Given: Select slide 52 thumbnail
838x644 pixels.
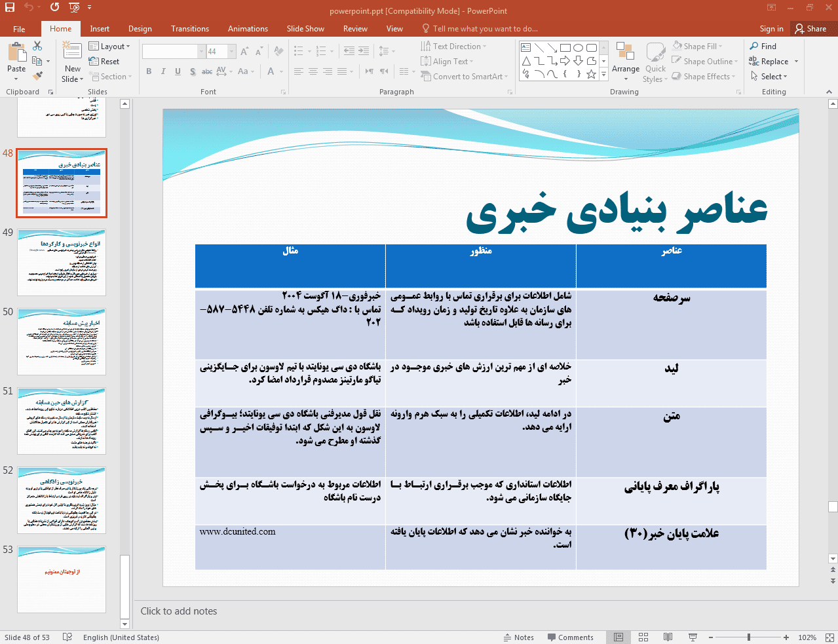Looking at the screenshot, I should click(62, 500).
